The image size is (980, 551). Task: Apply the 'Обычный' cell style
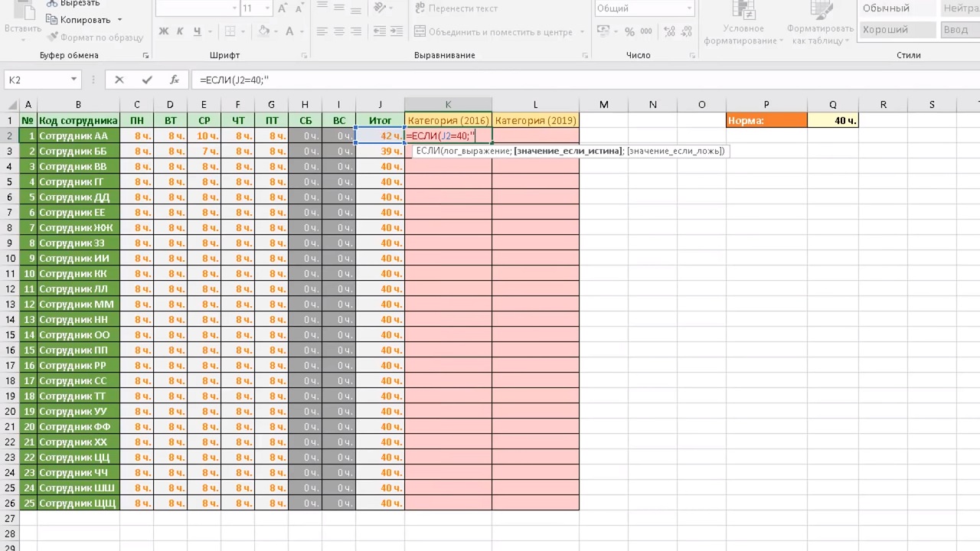[x=896, y=8]
